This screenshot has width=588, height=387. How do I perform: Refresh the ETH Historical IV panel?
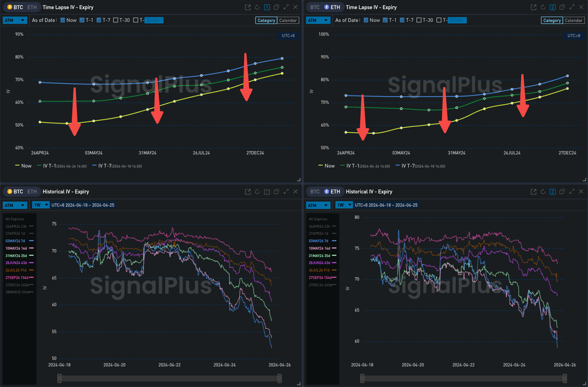[543, 192]
